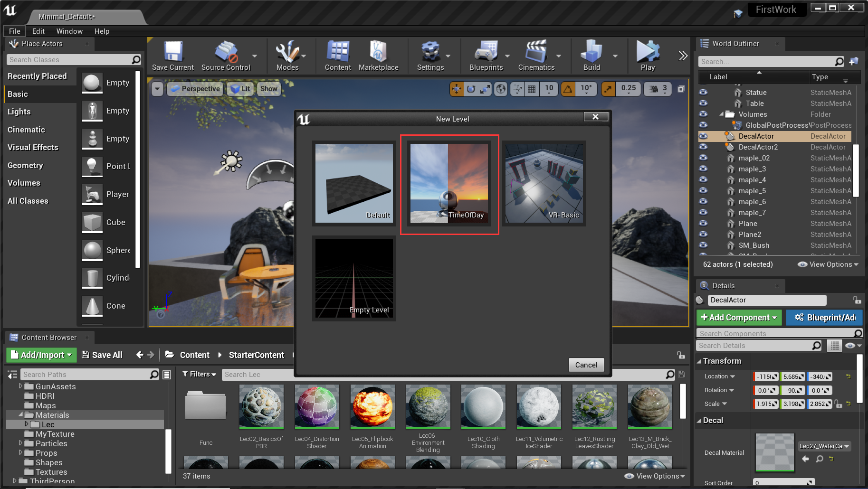Open the Window menu
Screen dimensions: 868x489
[x=69, y=31]
